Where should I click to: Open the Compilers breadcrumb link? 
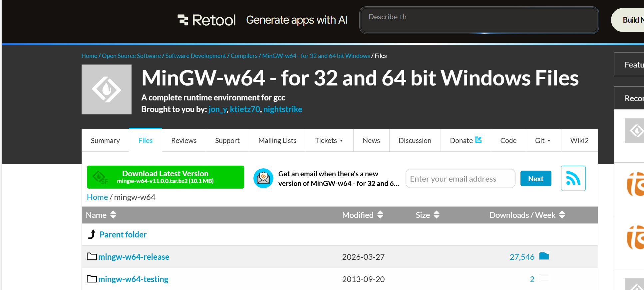244,56
